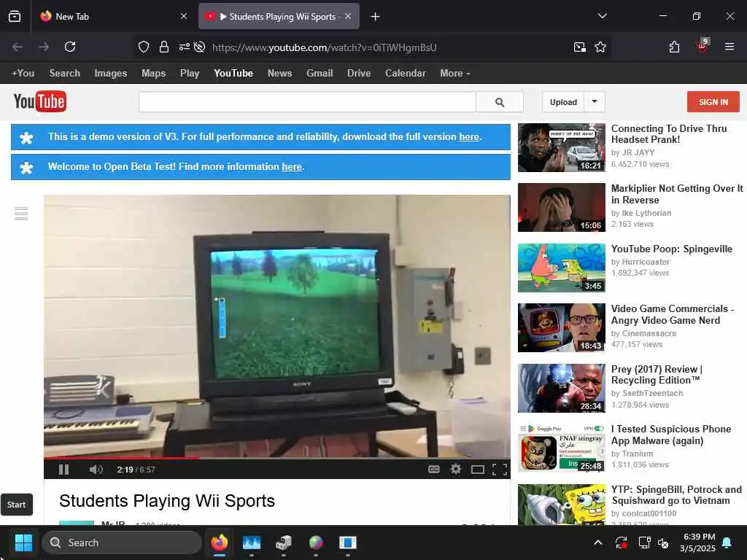This screenshot has height=560, width=747.
Task: Open the More dropdown in Google bar
Action: pyautogui.click(x=455, y=74)
